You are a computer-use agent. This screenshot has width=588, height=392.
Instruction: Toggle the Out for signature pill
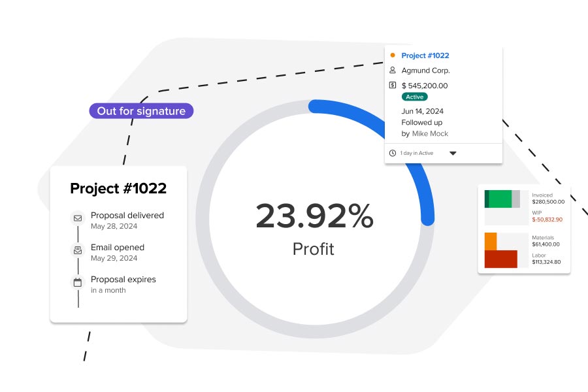pos(141,110)
